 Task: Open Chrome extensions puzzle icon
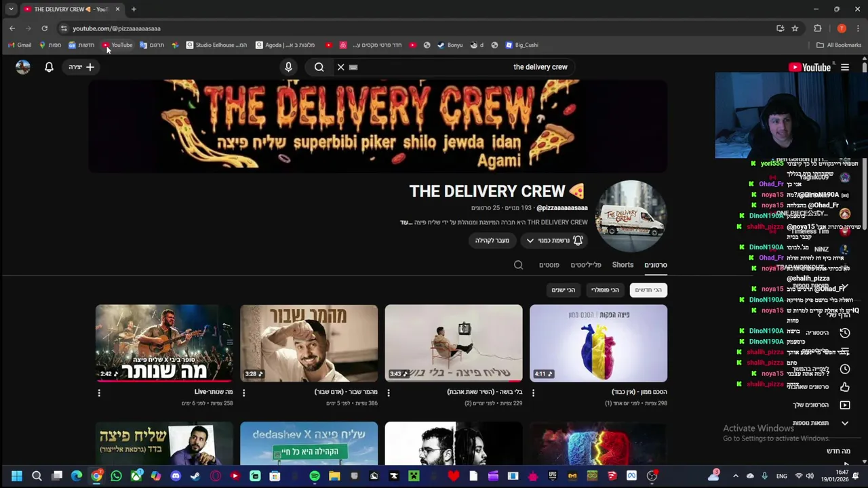point(818,28)
